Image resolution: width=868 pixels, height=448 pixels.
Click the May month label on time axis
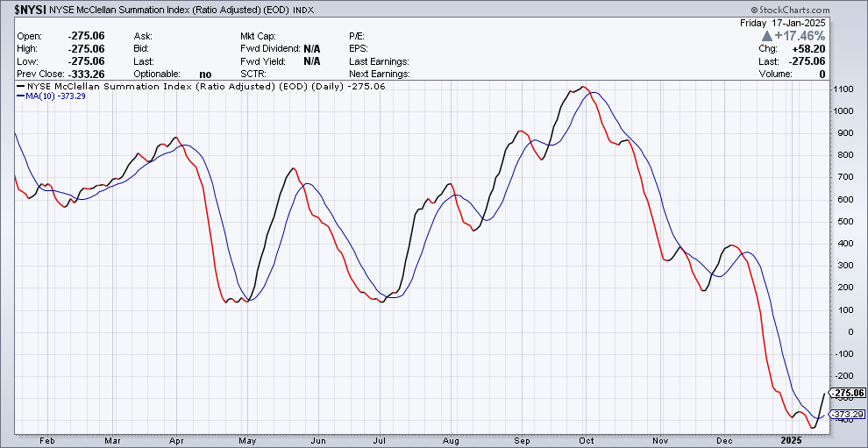[x=247, y=441]
